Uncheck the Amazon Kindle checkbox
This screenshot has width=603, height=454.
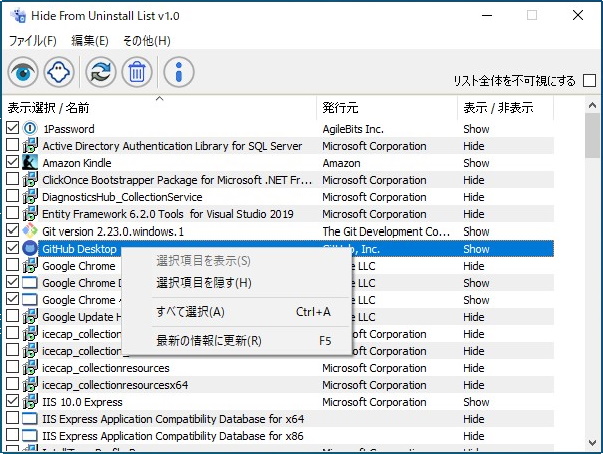[x=12, y=162]
